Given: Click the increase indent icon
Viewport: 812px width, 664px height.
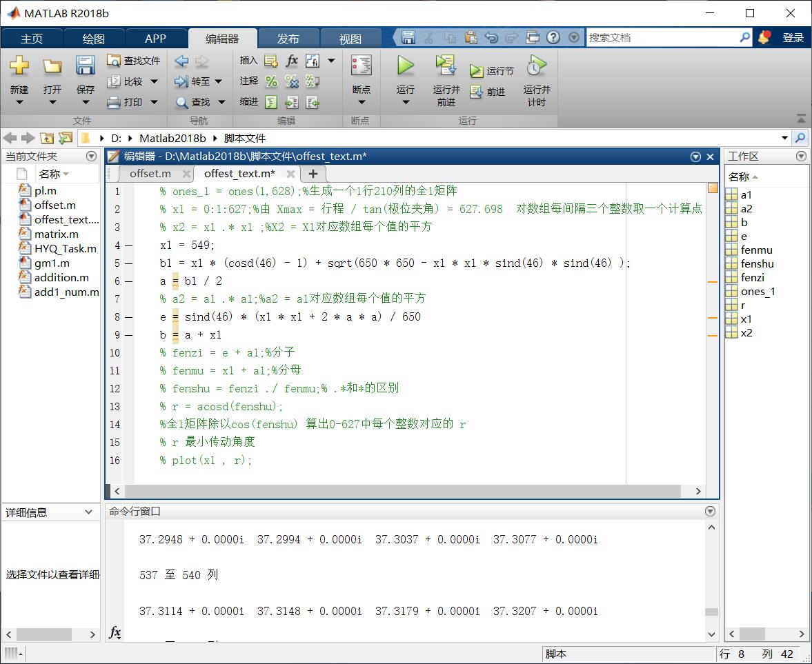Looking at the screenshot, I should click(x=292, y=103).
